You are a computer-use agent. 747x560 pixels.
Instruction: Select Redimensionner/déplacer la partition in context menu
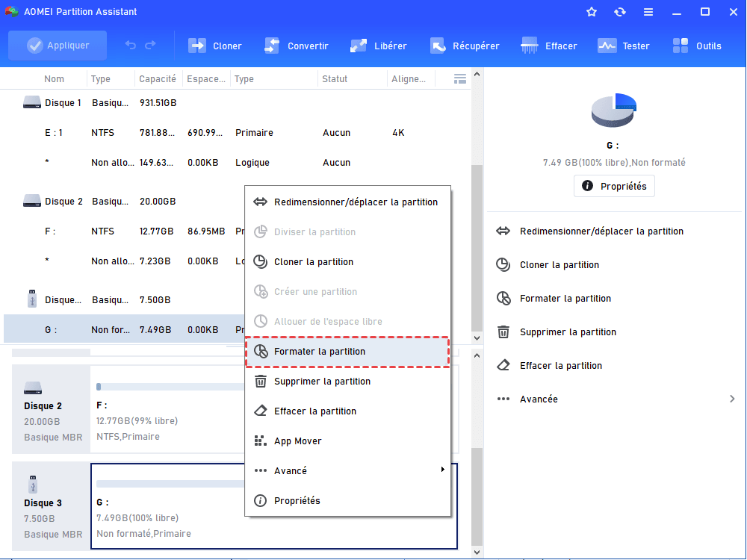(348, 202)
